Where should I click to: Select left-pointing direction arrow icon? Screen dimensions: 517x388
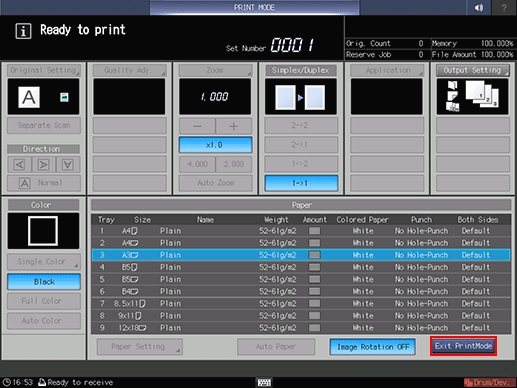click(19, 164)
